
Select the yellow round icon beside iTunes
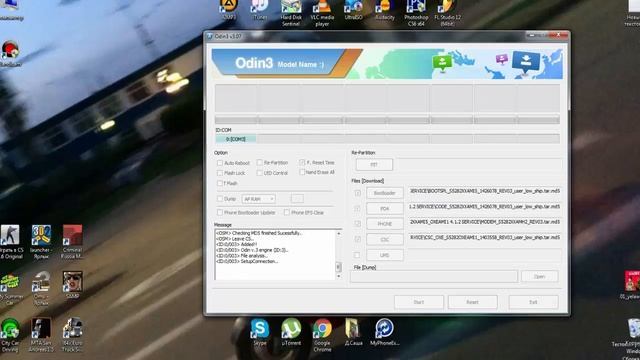pyautogui.click(x=229, y=10)
